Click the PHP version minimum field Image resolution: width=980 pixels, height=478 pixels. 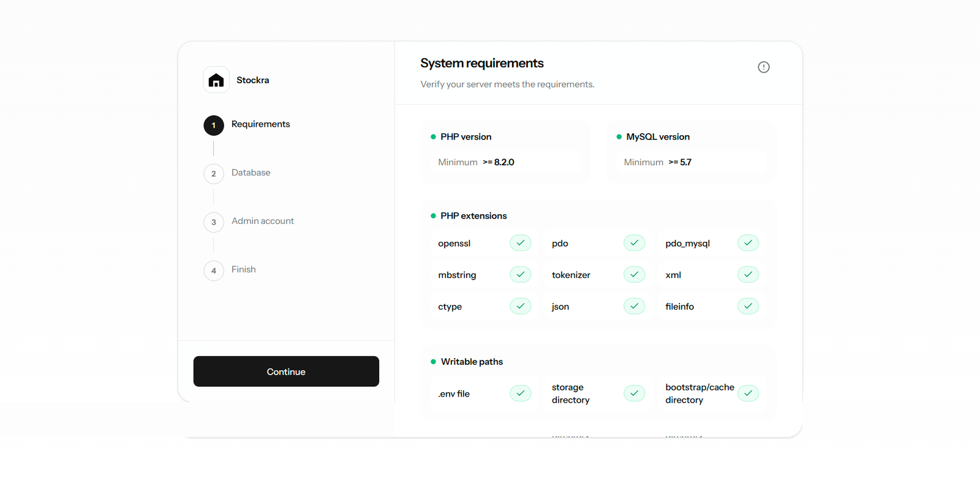point(505,162)
